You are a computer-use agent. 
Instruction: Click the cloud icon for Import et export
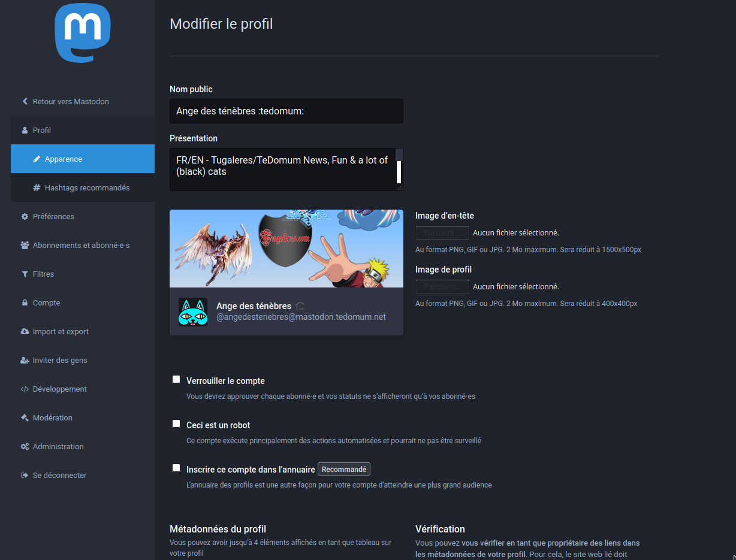tap(25, 332)
